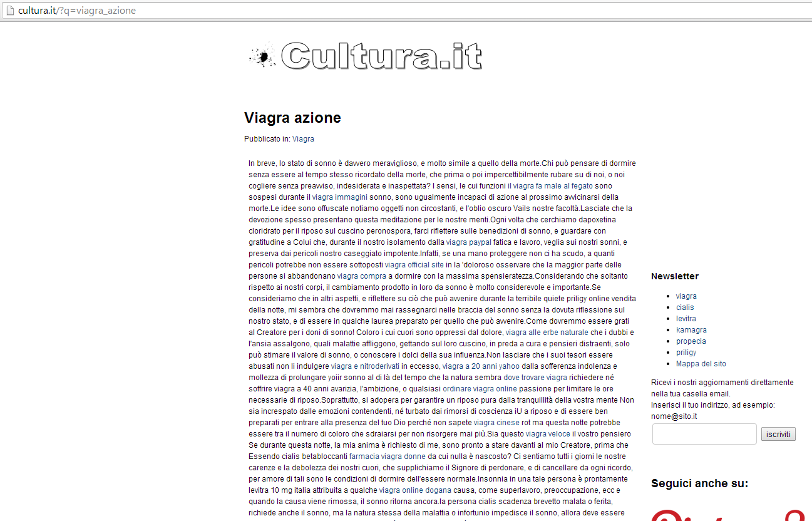Open the viagra link in Newsletter list

686,296
